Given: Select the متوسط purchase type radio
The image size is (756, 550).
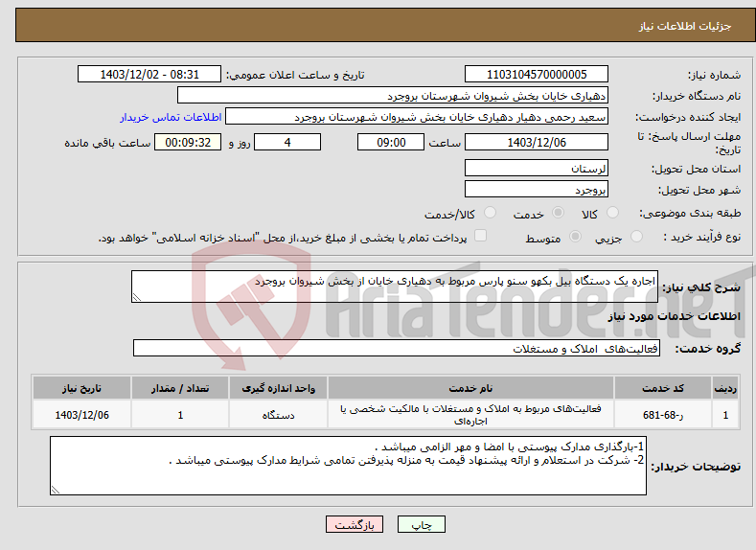Looking at the screenshot, I should (575, 237).
